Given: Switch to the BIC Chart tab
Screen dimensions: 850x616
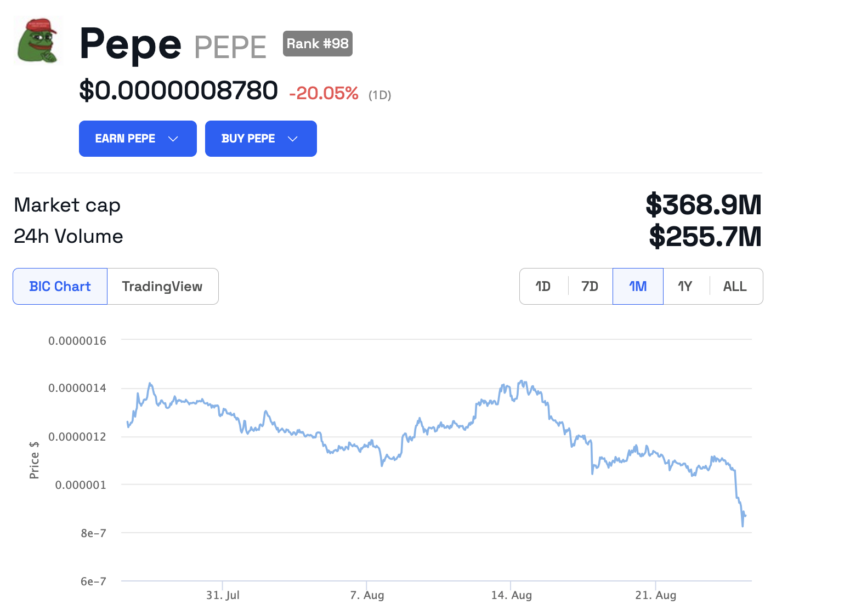Looking at the screenshot, I should coord(60,287).
